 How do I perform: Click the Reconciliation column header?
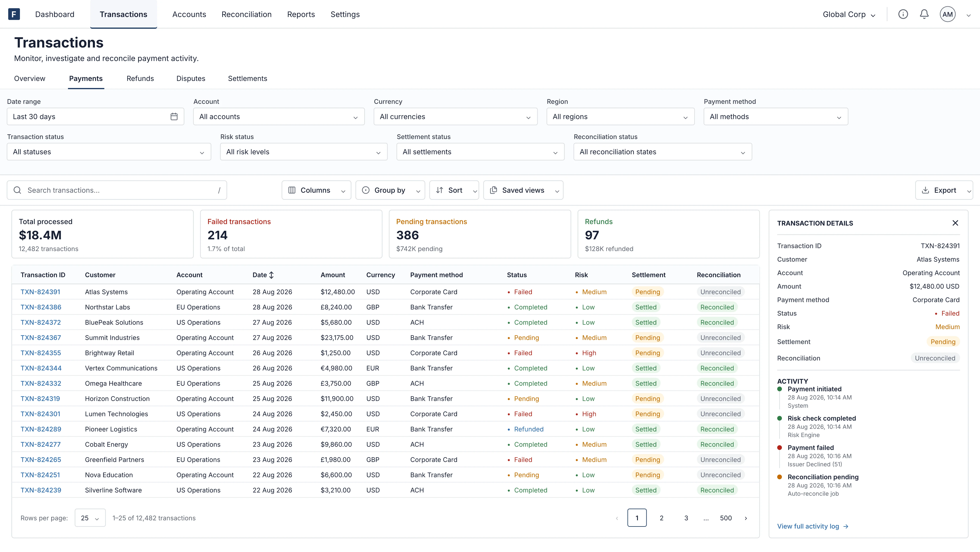719,275
